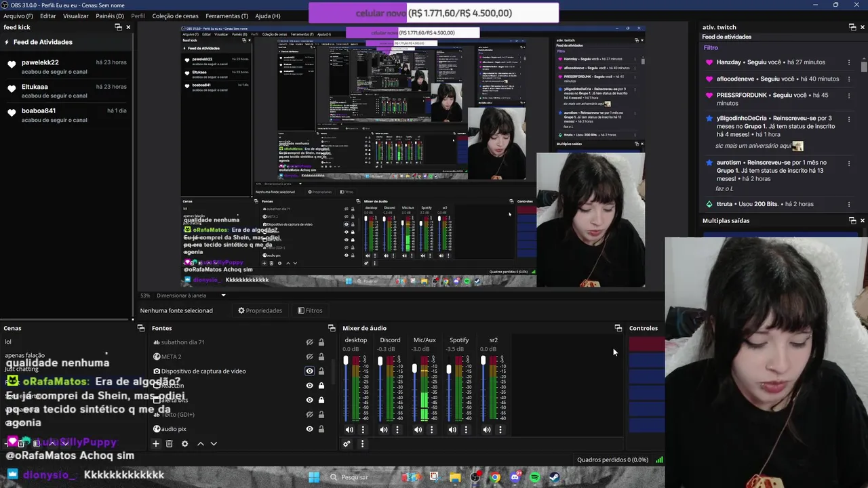Mute the Mic/Aux audio channel
The height and width of the screenshot is (488, 868).
point(418,429)
